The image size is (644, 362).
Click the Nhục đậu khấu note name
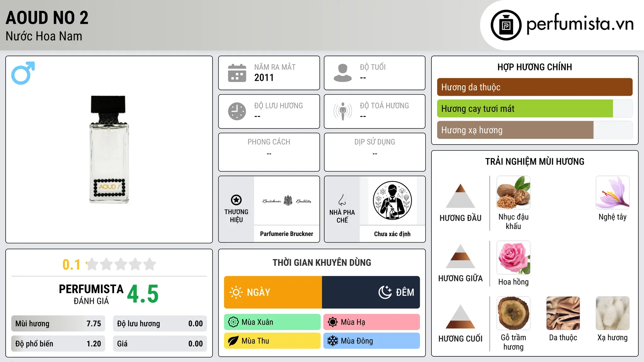tap(514, 222)
